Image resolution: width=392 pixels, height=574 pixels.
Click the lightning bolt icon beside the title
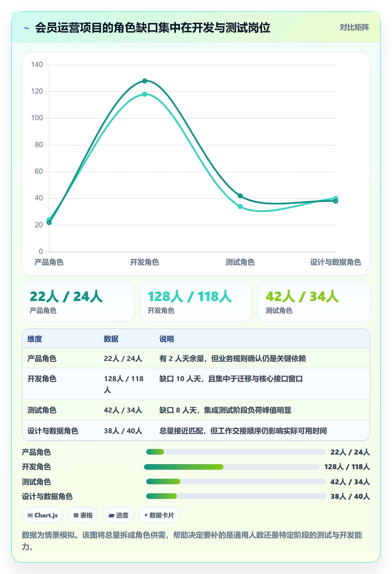pos(27,28)
